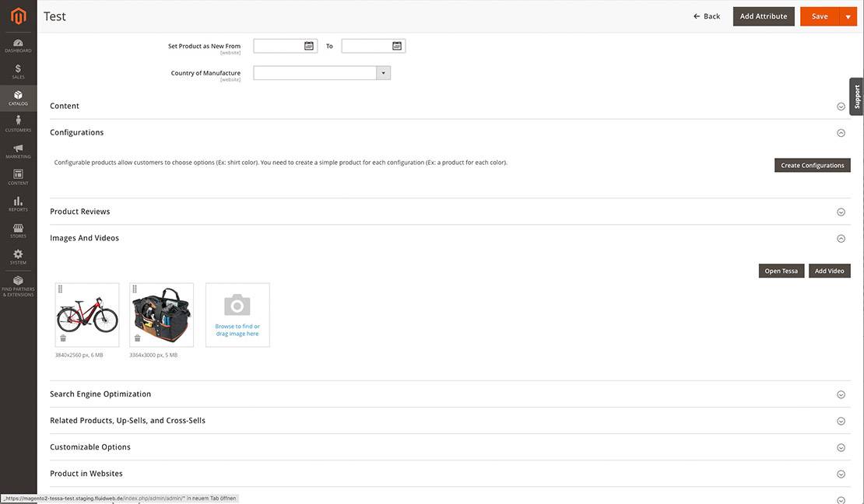Screen dimensions: 864x504
Task: Open the System gear icon
Action: 18,257
